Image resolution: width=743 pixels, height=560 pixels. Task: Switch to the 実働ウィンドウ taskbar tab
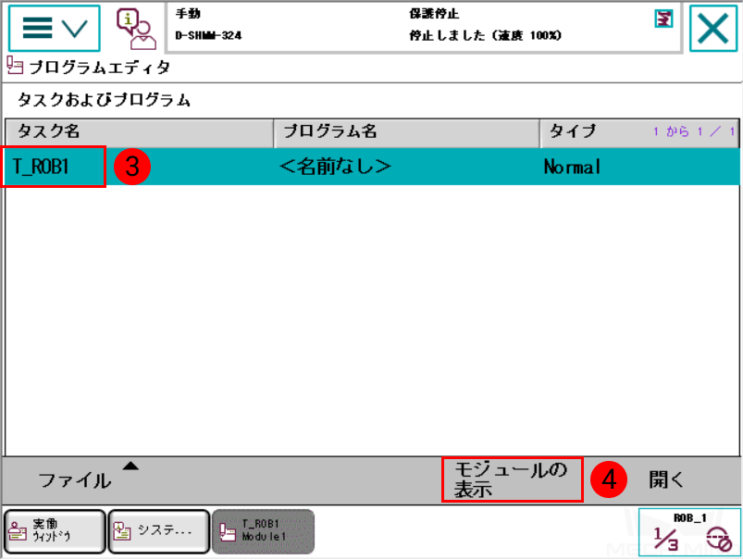tap(55, 531)
